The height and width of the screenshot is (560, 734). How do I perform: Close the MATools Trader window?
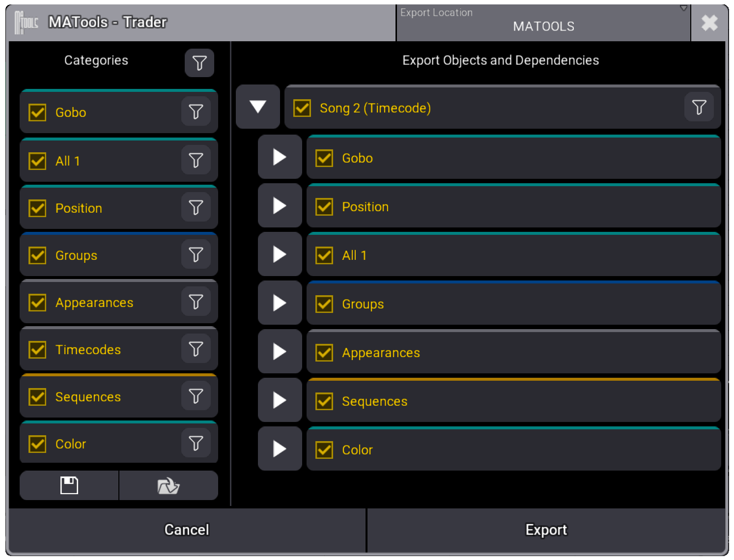point(709,23)
